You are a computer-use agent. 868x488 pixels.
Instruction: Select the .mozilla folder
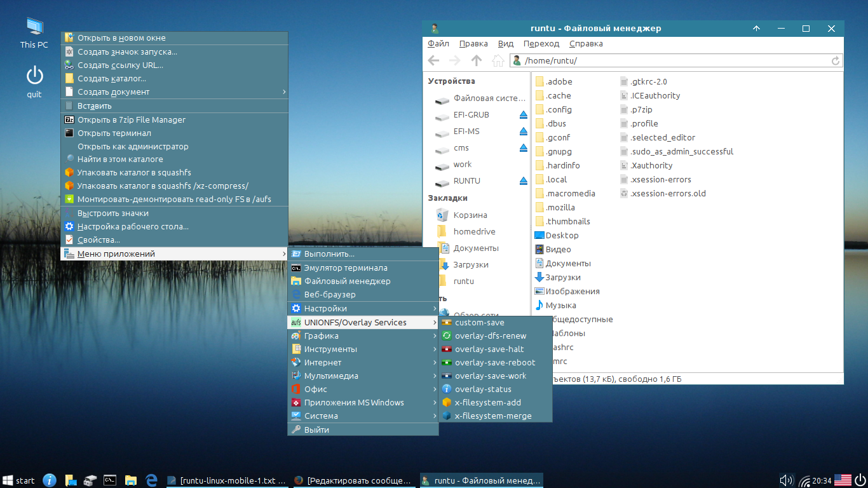tap(555, 207)
